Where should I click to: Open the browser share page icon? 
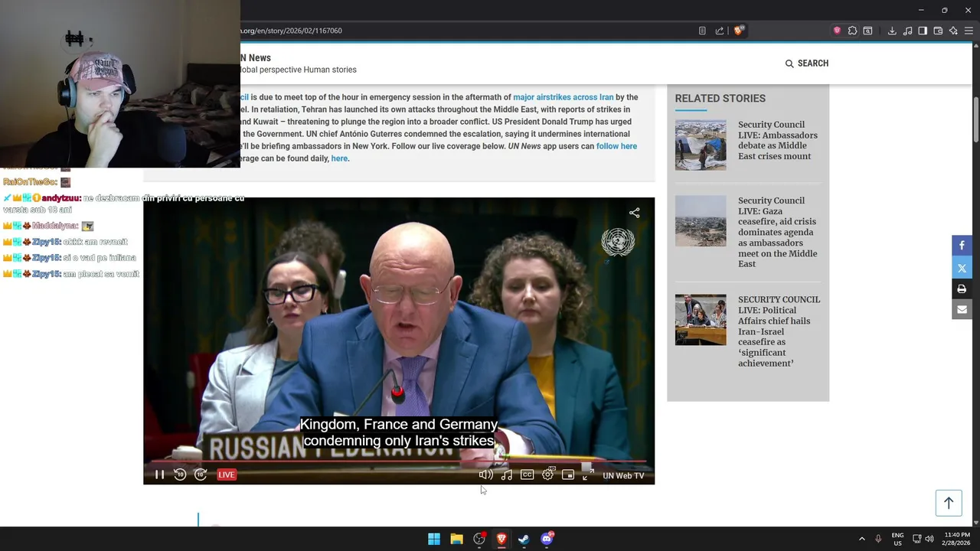click(720, 31)
